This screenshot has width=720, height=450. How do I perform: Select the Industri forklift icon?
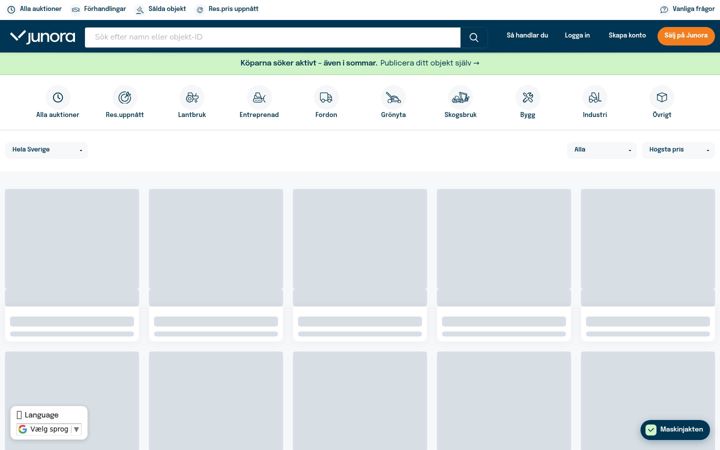pos(595,97)
